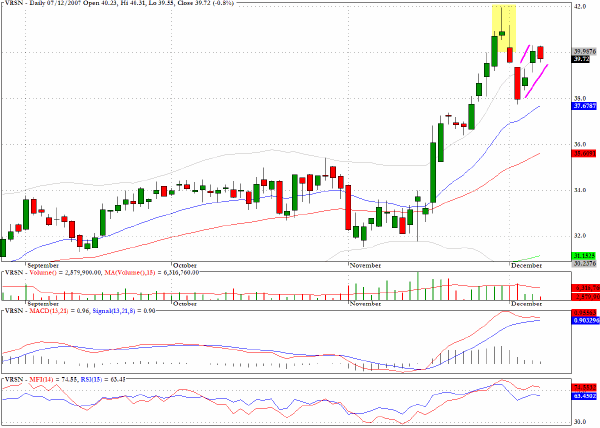Click the blue '63.4502' RSI value tag

[x=584, y=396]
